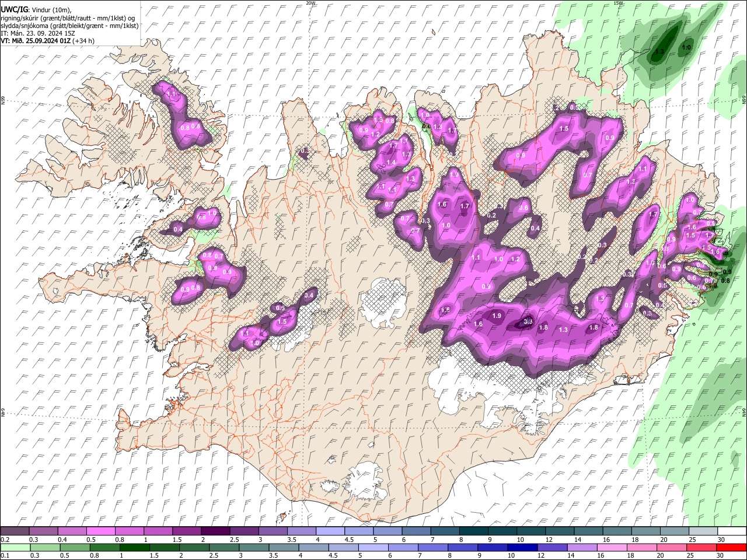Select the 1.5 swatch in upper snow scale
Image resolution: width=747 pixels, height=560 pixels.
coord(186,531)
